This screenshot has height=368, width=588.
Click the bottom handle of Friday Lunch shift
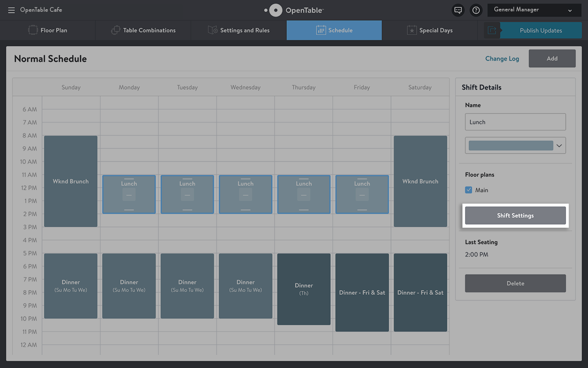point(362,210)
